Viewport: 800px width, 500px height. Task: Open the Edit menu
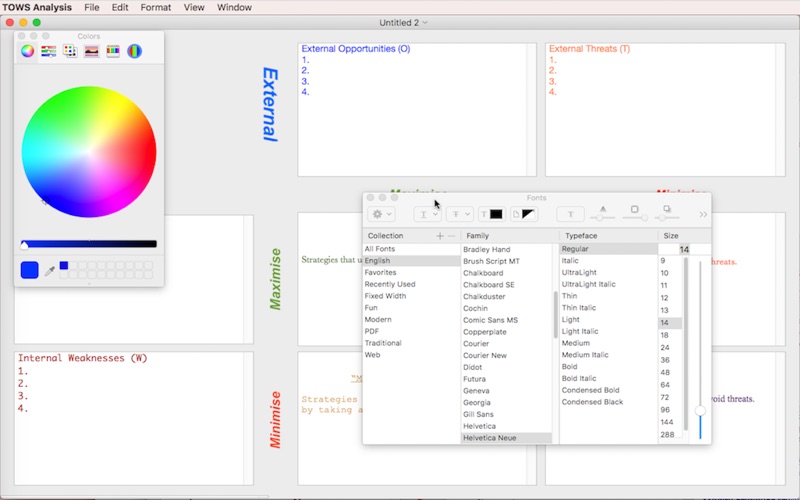click(x=120, y=7)
